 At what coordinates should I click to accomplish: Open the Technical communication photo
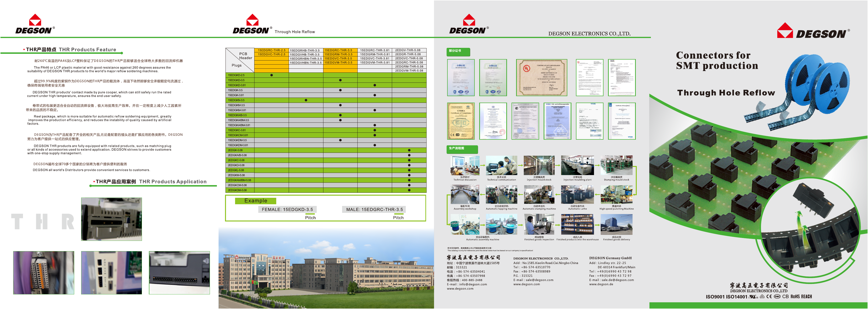[x=502, y=165]
